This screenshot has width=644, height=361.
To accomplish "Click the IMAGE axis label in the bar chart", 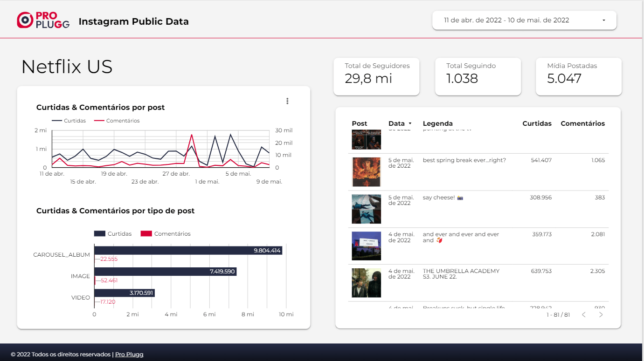I will [80, 276].
